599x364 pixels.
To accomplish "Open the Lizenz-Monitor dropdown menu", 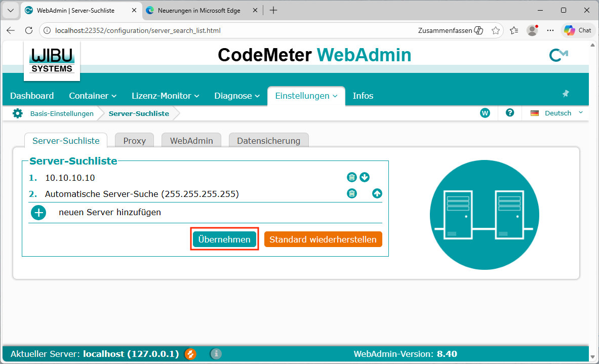I will (165, 96).
